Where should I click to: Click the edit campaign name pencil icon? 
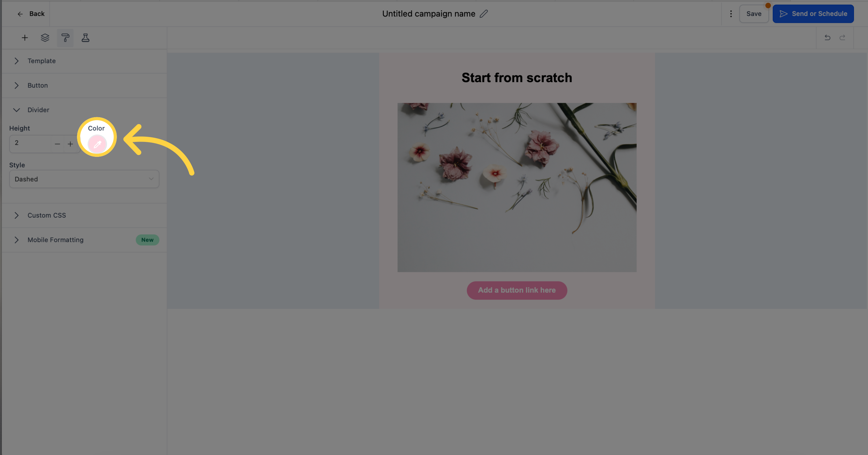pyautogui.click(x=485, y=14)
